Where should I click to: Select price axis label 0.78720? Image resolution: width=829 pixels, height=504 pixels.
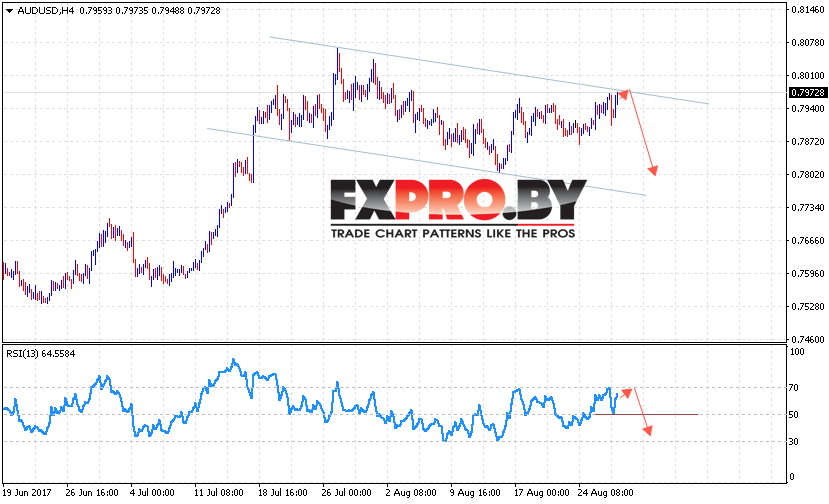807,141
